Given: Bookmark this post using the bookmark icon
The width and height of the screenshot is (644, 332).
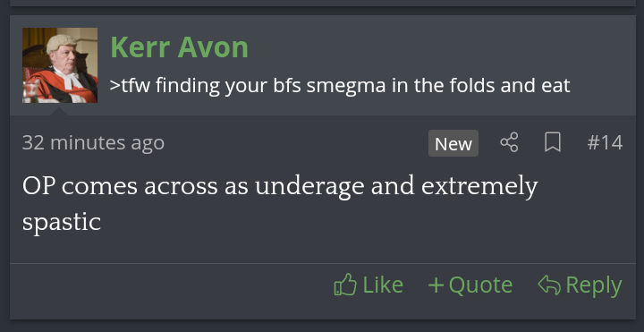Looking at the screenshot, I should (553, 142).
